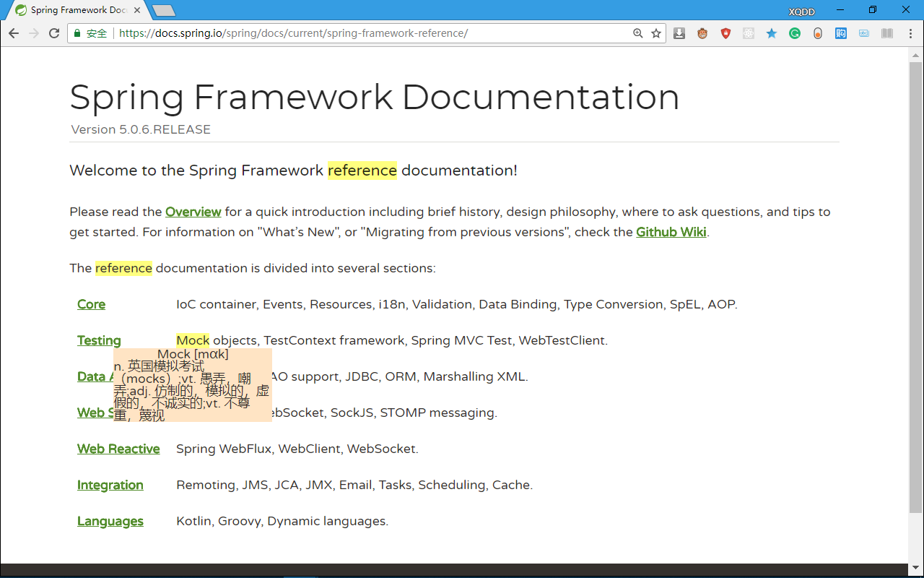Viewport: 924px width, 578px height.
Task: Open a new tab
Action: [x=164, y=10]
